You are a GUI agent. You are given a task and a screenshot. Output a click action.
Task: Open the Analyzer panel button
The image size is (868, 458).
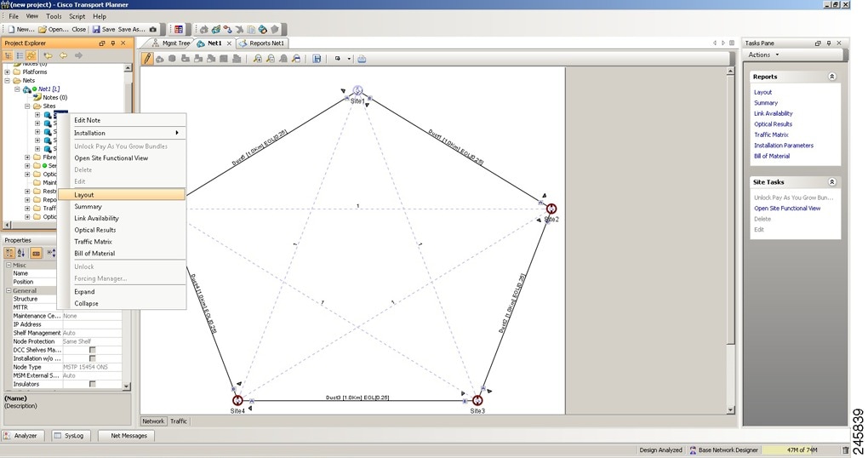pyautogui.click(x=21, y=436)
